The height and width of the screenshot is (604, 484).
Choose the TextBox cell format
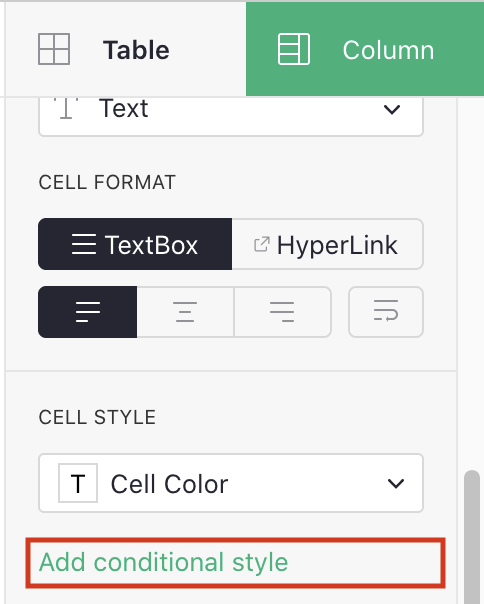[135, 244]
